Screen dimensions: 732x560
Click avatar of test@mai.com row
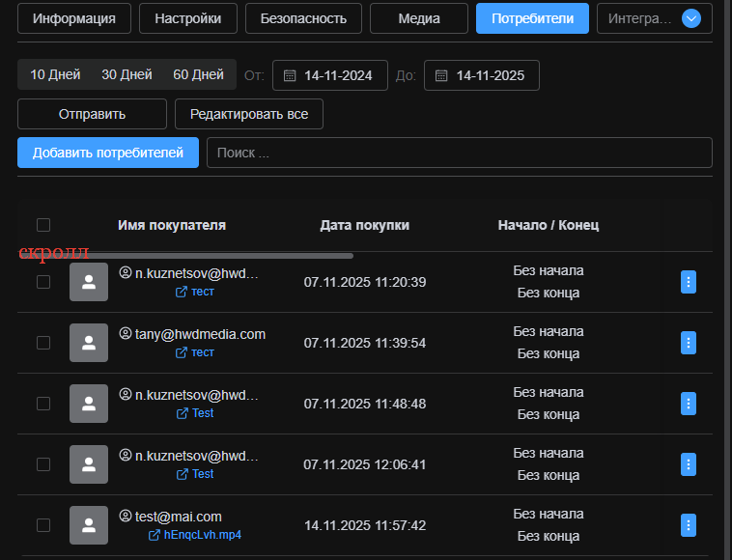(x=89, y=525)
